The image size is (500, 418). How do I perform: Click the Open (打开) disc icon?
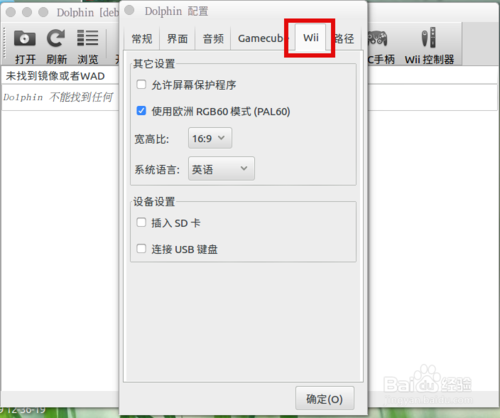point(25,38)
